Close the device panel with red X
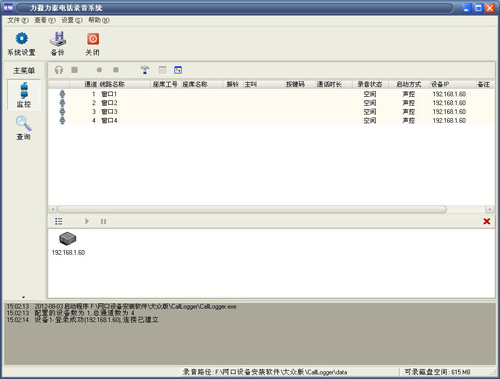 tap(487, 221)
